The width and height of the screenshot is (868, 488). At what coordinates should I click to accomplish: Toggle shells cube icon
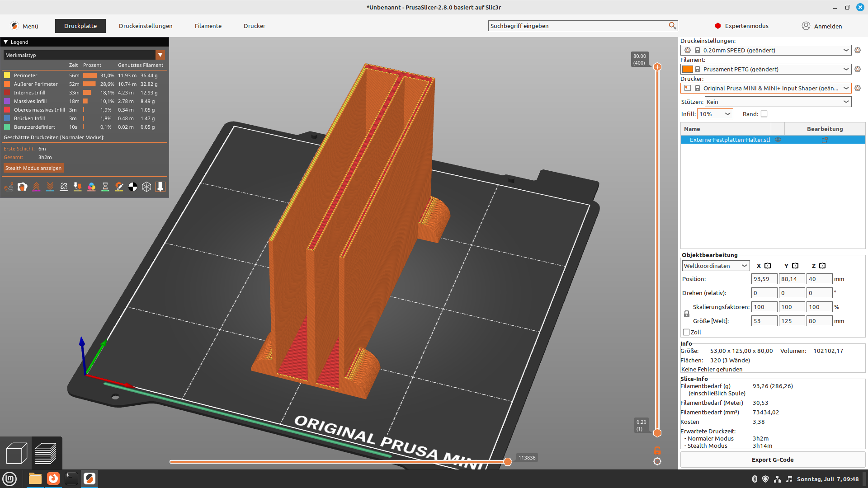tap(146, 187)
